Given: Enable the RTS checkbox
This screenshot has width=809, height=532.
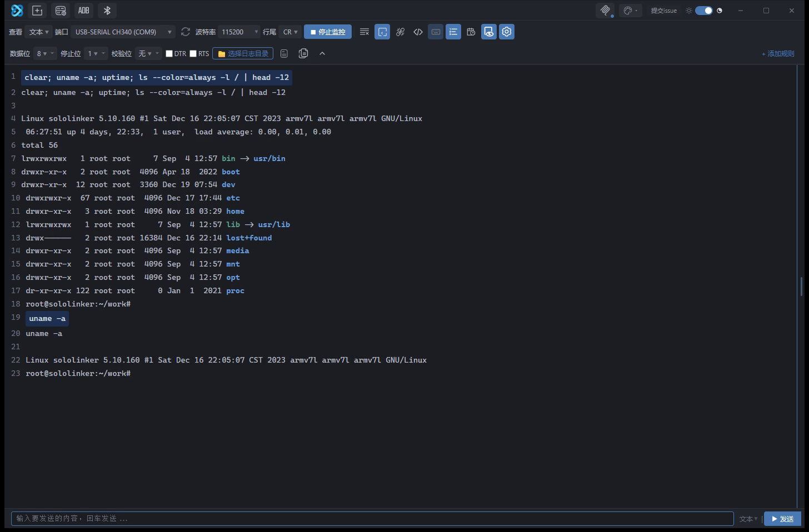Looking at the screenshot, I should 193,53.
